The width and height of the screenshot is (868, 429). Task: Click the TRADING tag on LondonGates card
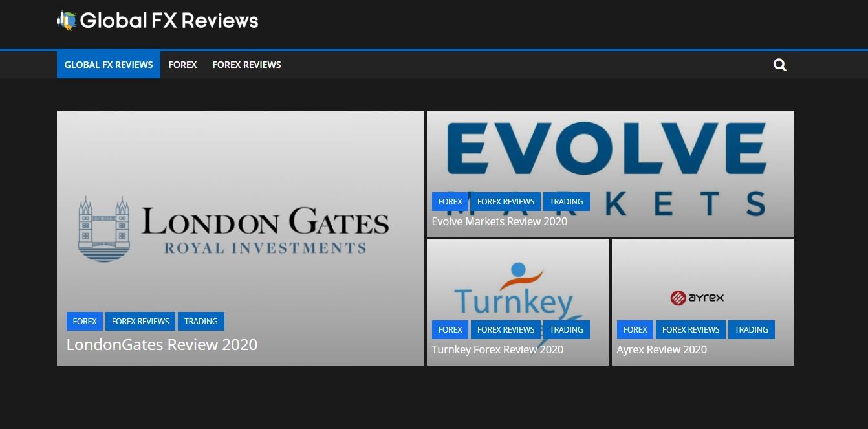[x=201, y=321]
